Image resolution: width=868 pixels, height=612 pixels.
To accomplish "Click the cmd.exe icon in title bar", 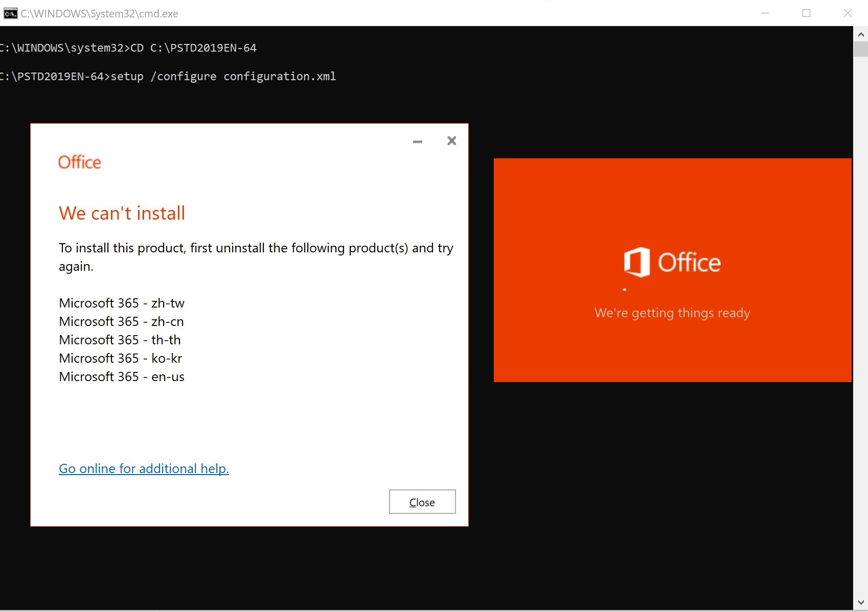I will click(10, 13).
